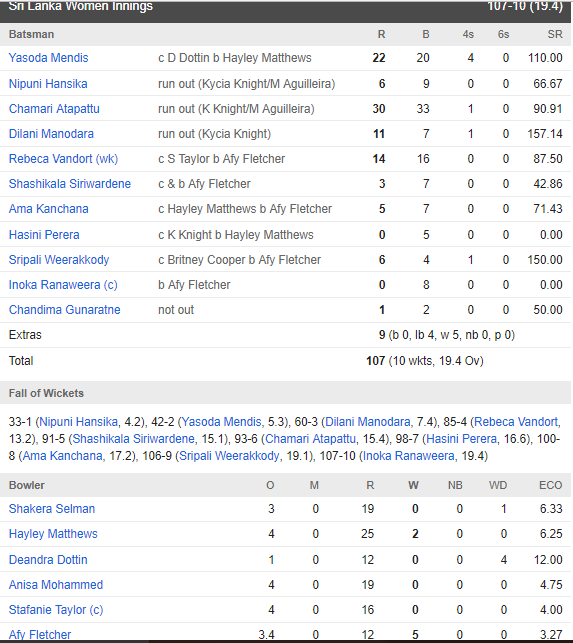Select Deandra Dottin in bowler list
Image resolution: width=573 pixels, height=643 pixels.
click(48, 559)
